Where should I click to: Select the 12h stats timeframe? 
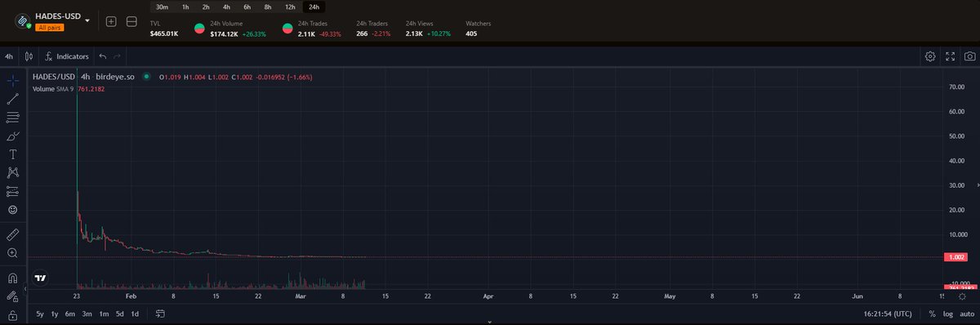point(290,7)
